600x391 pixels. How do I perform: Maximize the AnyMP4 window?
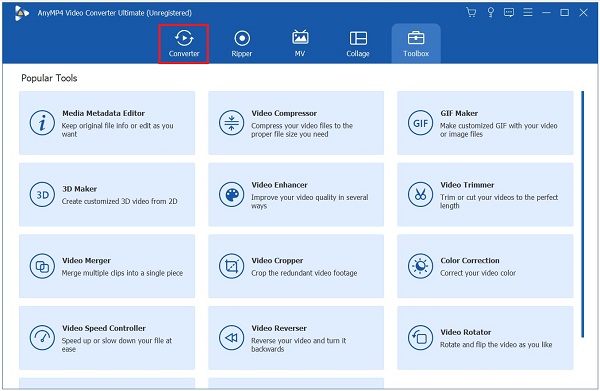point(564,13)
